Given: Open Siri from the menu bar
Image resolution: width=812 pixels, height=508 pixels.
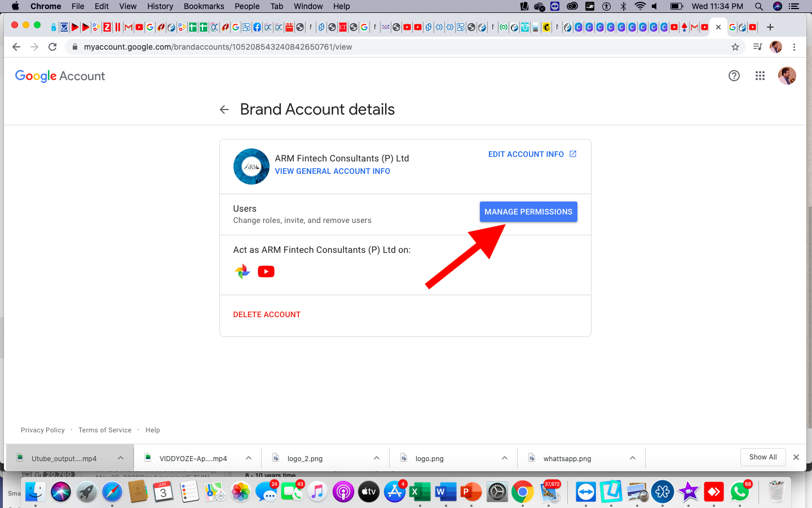Looking at the screenshot, I should 778,6.
